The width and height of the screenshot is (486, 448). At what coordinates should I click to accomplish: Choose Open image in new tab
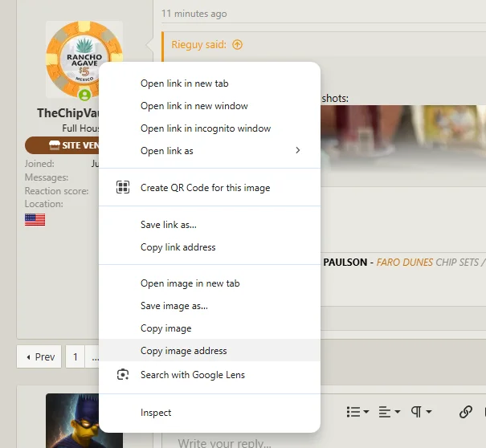point(210,283)
